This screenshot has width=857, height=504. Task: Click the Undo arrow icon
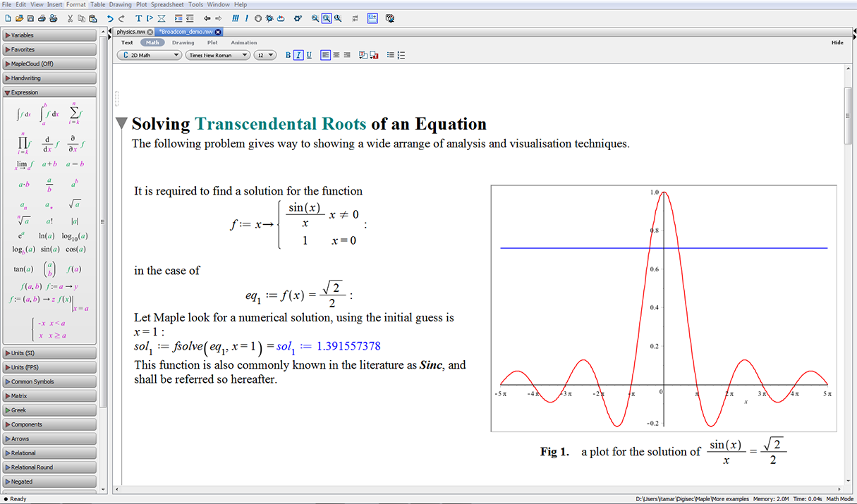pos(110,18)
